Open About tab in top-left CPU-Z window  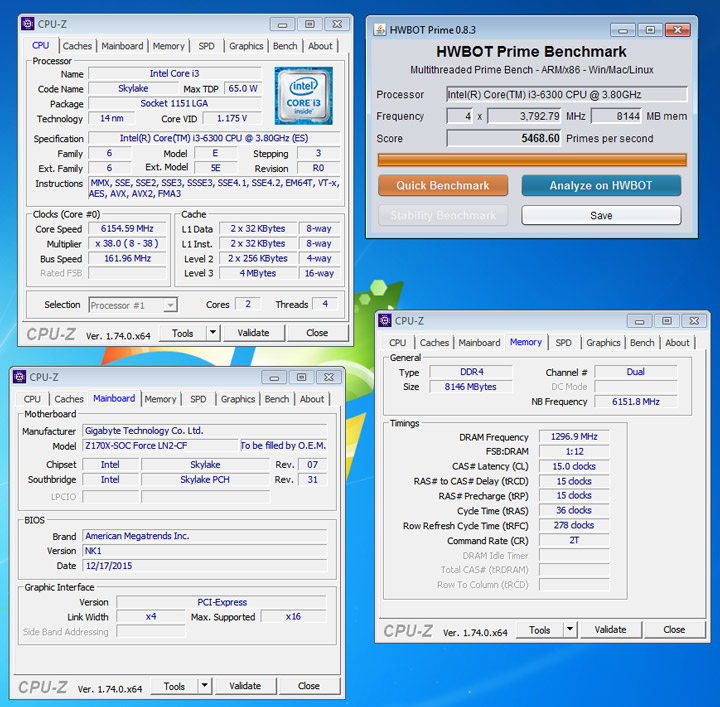pos(320,46)
